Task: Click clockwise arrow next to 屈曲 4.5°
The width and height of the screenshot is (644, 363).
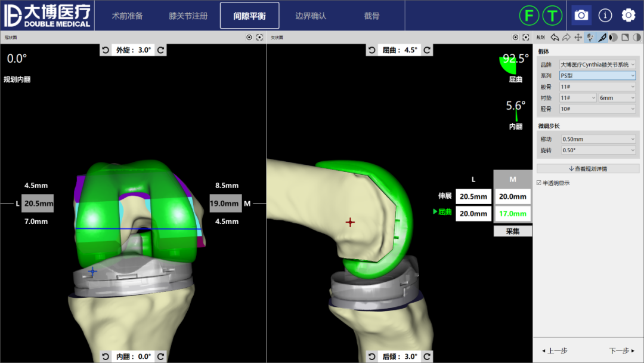Action: coord(427,51)
